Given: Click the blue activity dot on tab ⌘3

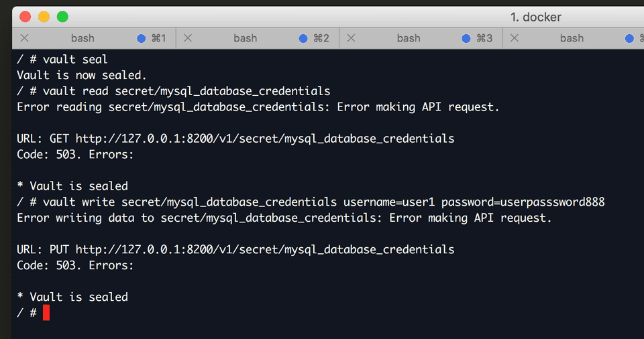Looking at the screenshot, I should coord(466,39).
